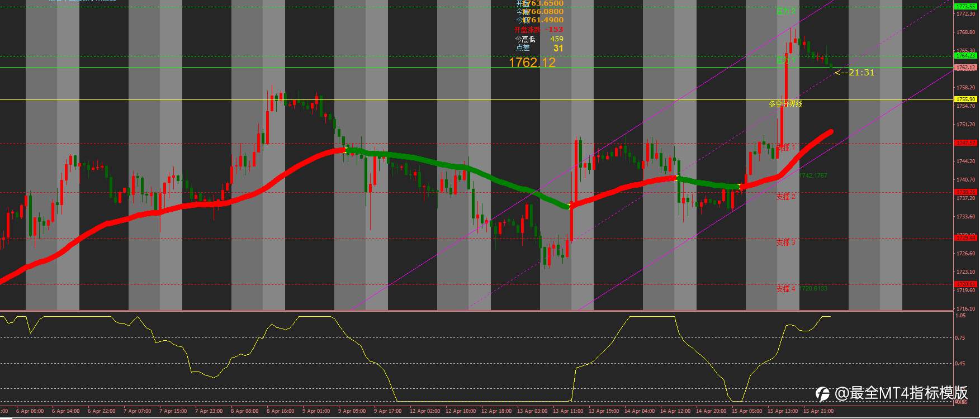Click the current price tag 1762.12 on the price axis
Screen dimensions: 980x419
coord(965,68)
